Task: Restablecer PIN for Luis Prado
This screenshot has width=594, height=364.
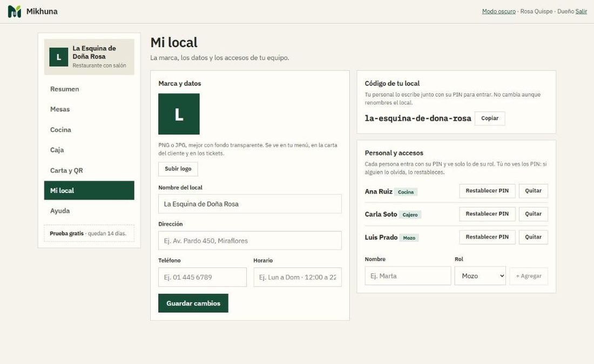Action: pyautogui.click(x=487, y=237)
